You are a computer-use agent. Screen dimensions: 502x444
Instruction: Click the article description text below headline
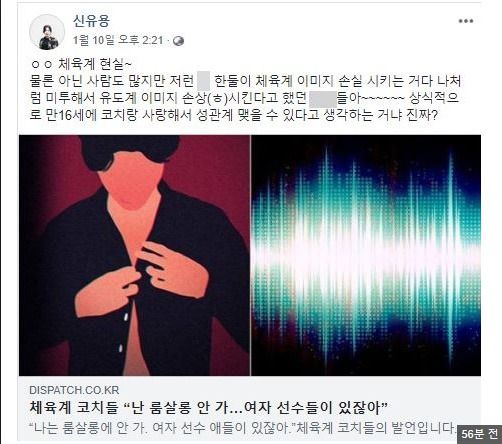pos(242,428)
